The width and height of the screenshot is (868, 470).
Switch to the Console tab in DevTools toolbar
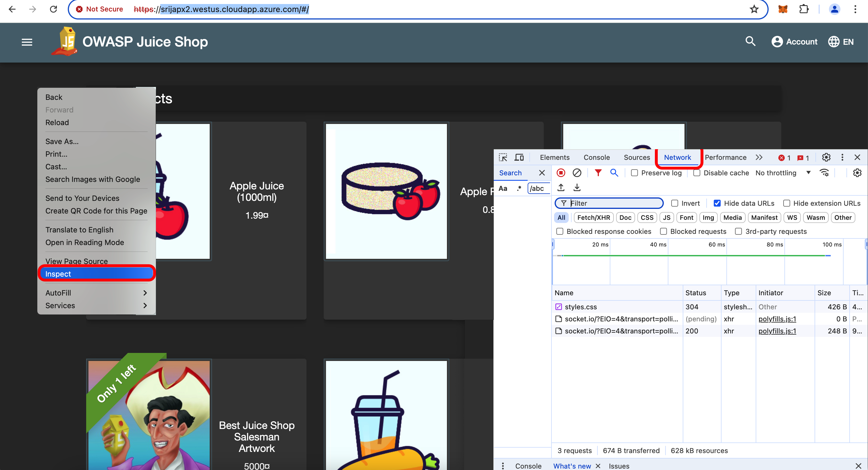(596, 157)
